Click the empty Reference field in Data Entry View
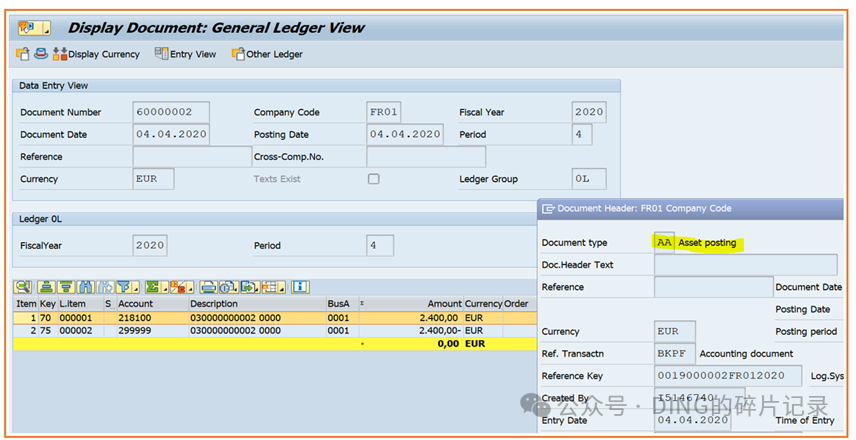The height and width of the screenshot is (440, 856). tap(192, 157)
